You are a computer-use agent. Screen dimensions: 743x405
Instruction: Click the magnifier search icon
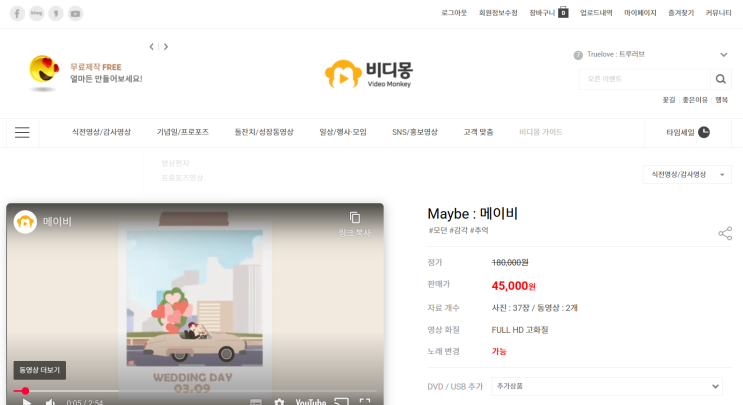(x=721, y=79)
